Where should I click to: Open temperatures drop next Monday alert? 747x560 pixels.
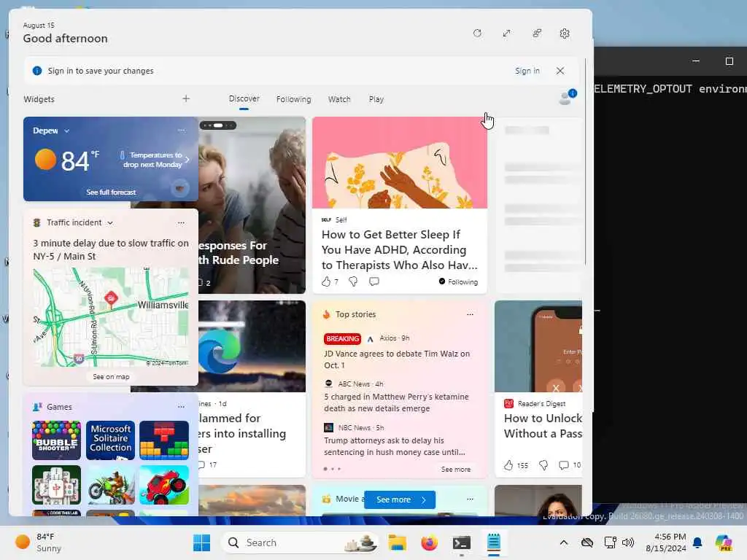pos(154,160)
